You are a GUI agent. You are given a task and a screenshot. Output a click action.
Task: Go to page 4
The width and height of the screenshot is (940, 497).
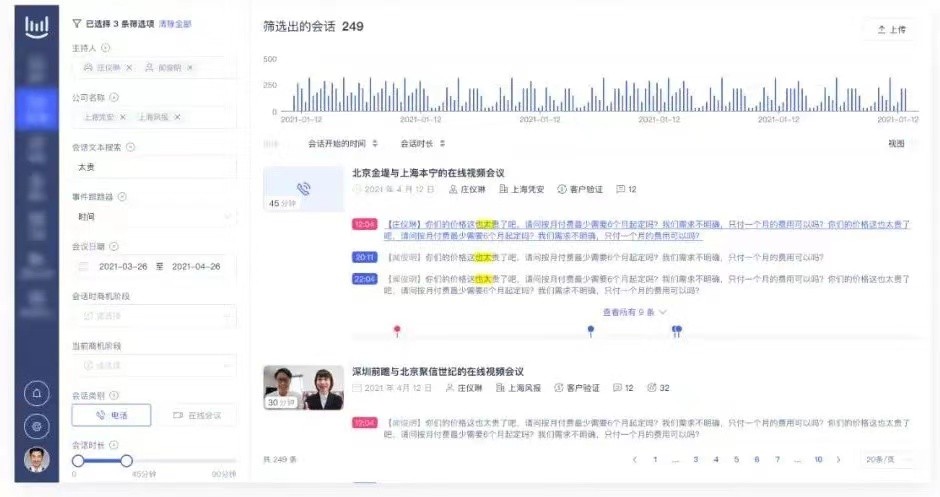tap(716, 460)
